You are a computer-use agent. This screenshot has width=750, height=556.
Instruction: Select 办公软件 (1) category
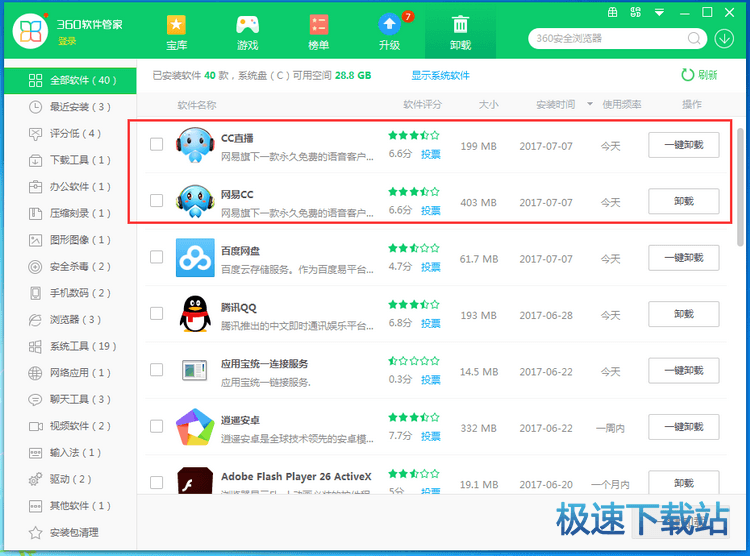(70, 187)
